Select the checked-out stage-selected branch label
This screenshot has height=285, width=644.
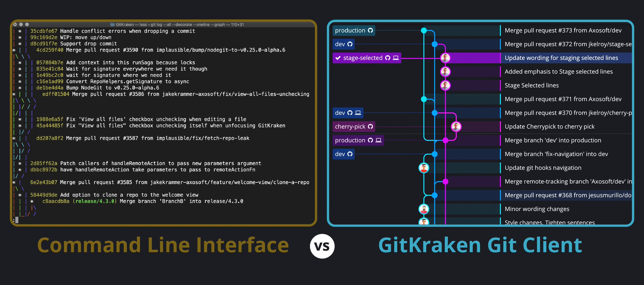click(x=367, y=58)
